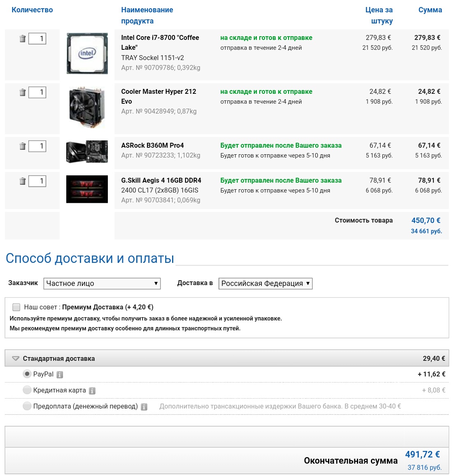This screenshot has height=476, width=461.
Task: Click article number Арт. № 90703841
Action: 147,200
